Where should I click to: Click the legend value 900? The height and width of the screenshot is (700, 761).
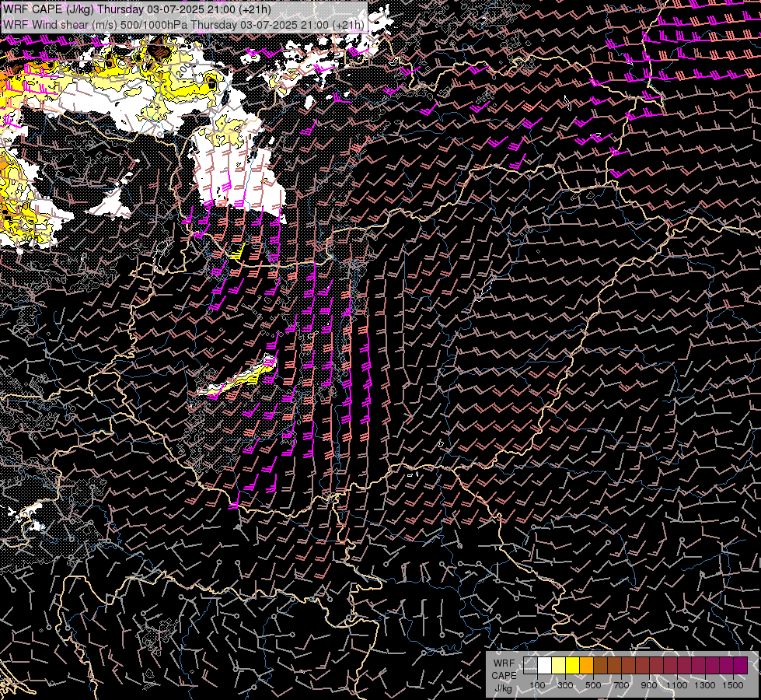tap(649, 685)
